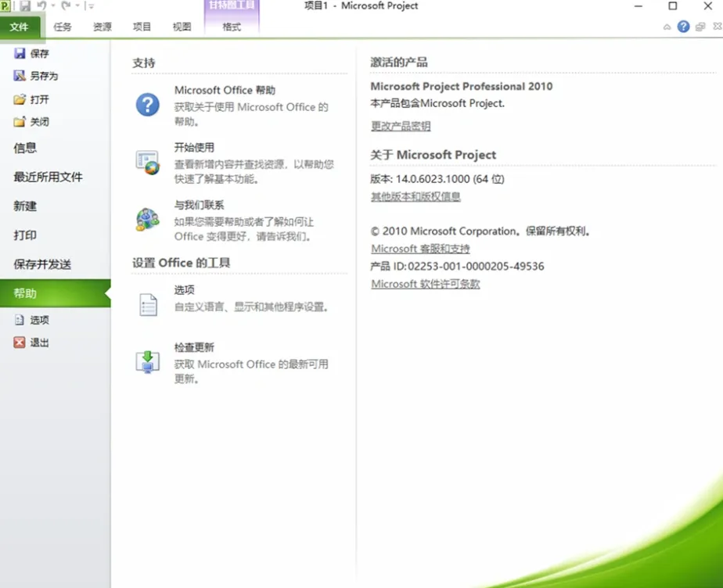The width and height of the screenshot is (723, 588).
Task: Switch to the 资源 ribbon tab
Action: [102, 27]
